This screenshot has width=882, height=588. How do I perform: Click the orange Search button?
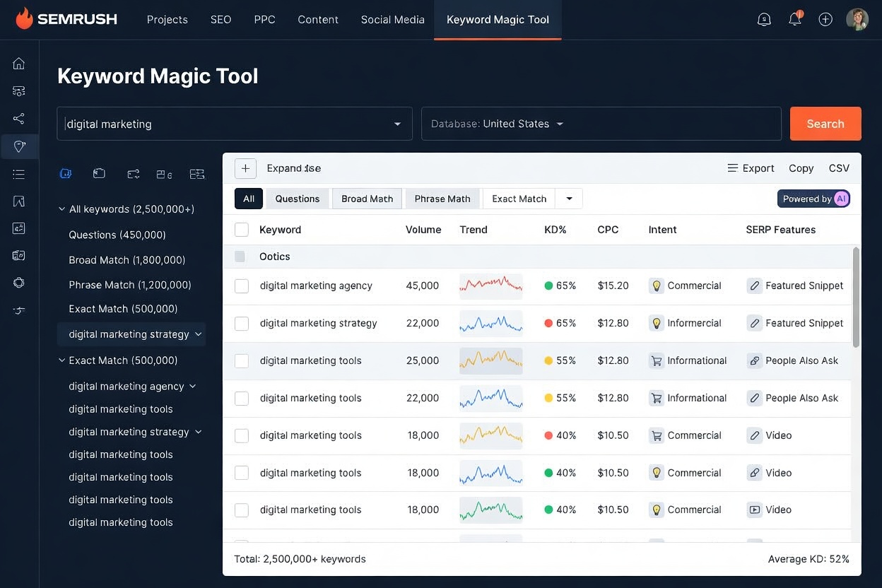[825, 124]
